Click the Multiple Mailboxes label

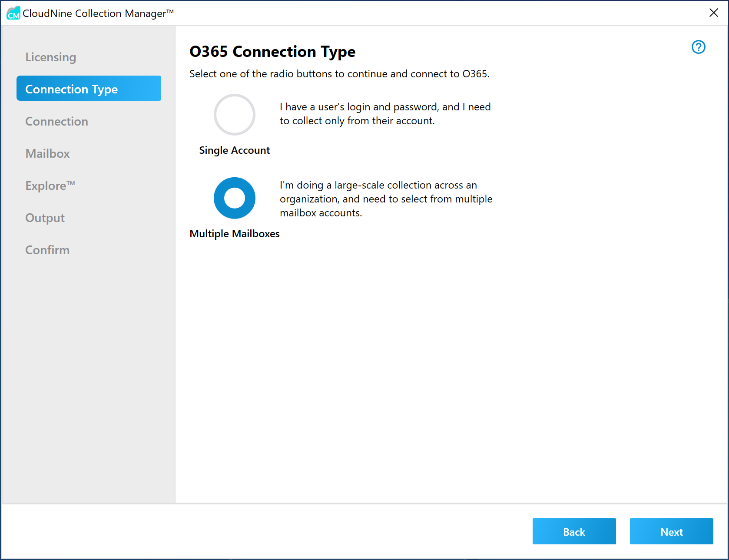pyautogui.click(x=235, y=234)
